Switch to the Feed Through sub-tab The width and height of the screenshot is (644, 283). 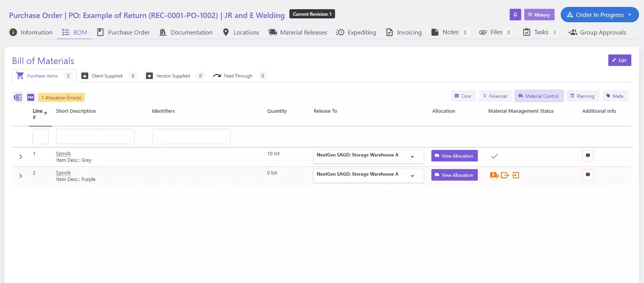point(239,76)
